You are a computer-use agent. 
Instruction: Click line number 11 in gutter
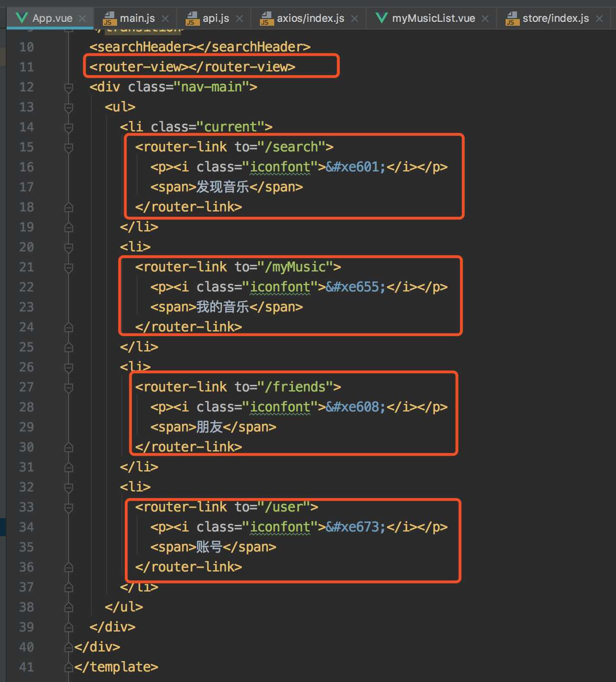click(x=27, y=67)
